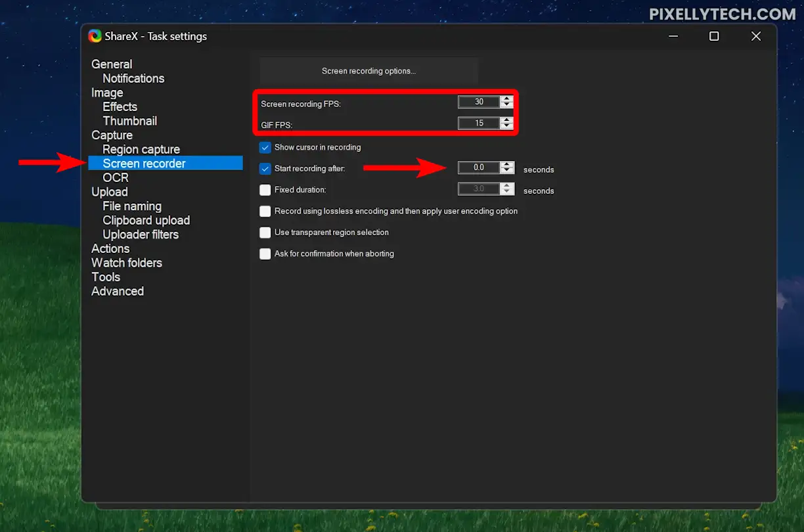Select Capture category
Screen dimensions: 804x532
(x=112, y=135)
